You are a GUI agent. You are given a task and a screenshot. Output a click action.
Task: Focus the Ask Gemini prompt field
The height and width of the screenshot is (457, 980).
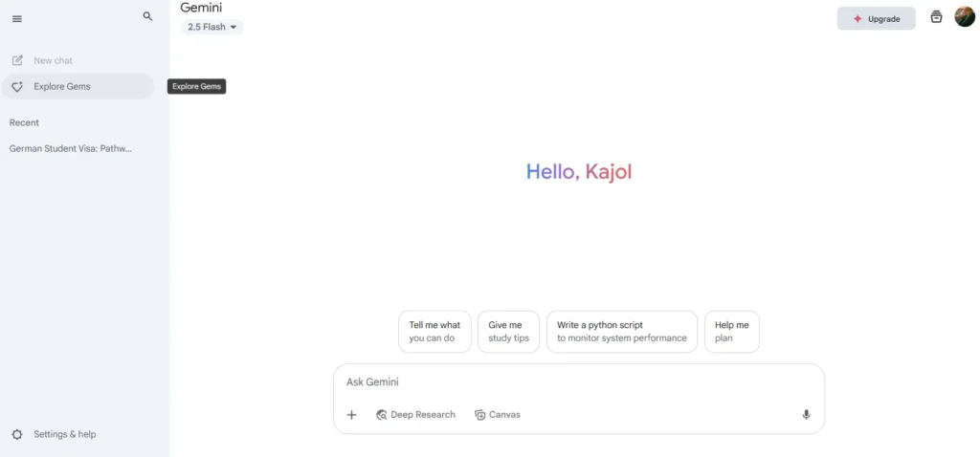(579, 382)
